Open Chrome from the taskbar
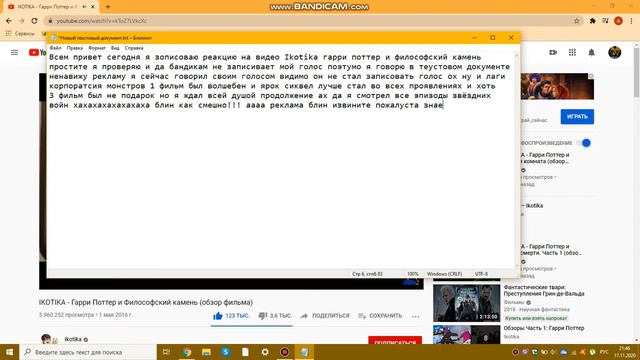The width and height of the screenshot is (640, 360). tap(187, 352)
